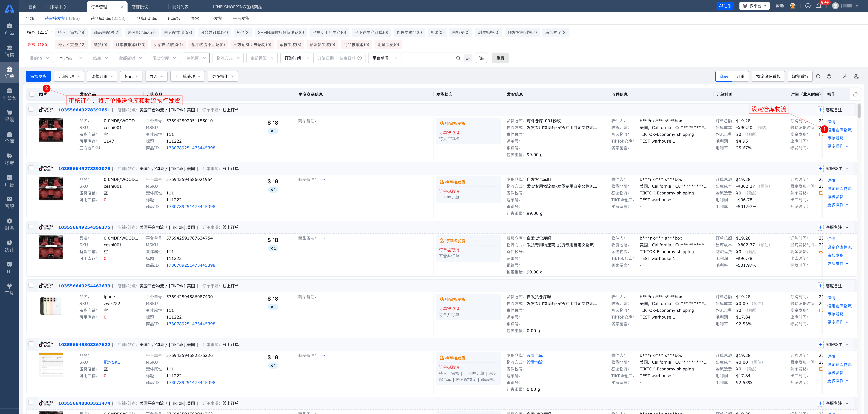This screenshot has height=414, width=868.
Task: Open the AI助手 button
Action: (x=725, y=6)
